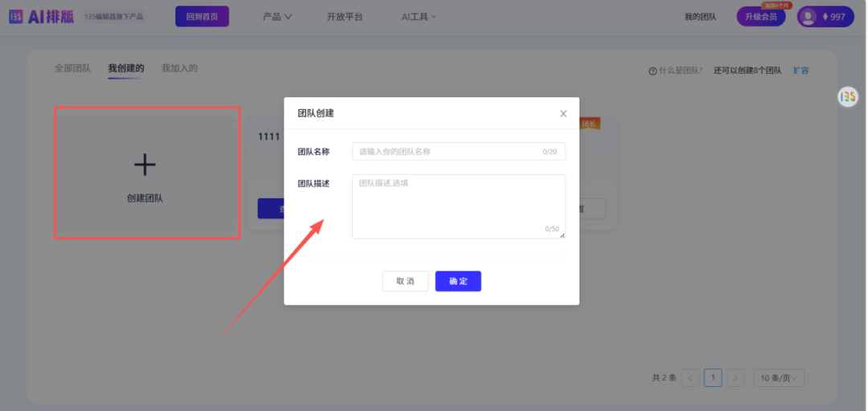The width and height of the screenshot is (868, 411).
Task: Expand the 产品 dropdown menu
Action: tap(276, 17)
